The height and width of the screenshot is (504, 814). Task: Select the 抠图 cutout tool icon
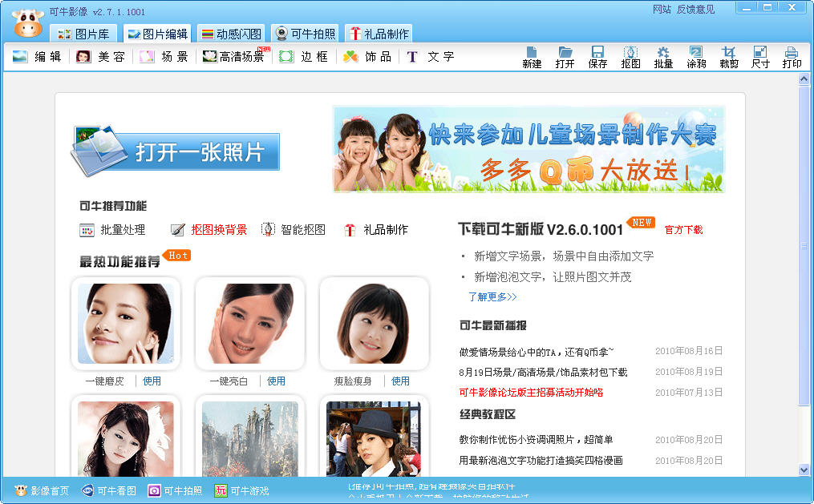[x=630, y=57]
